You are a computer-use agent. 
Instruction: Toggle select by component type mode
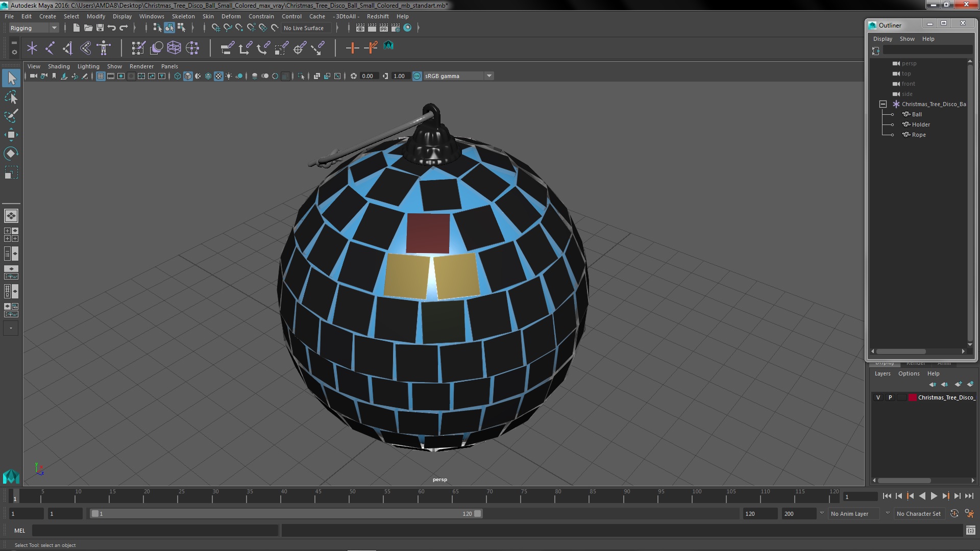pos(181,28)
